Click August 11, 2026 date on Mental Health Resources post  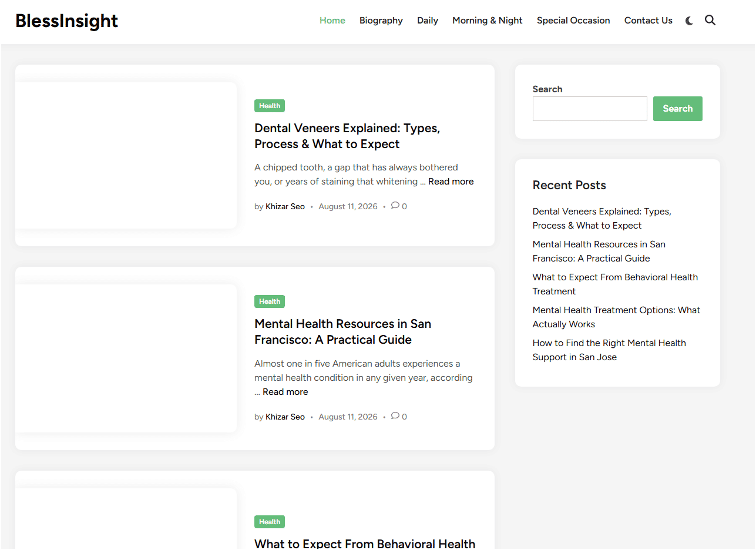[x=348, y=417]
